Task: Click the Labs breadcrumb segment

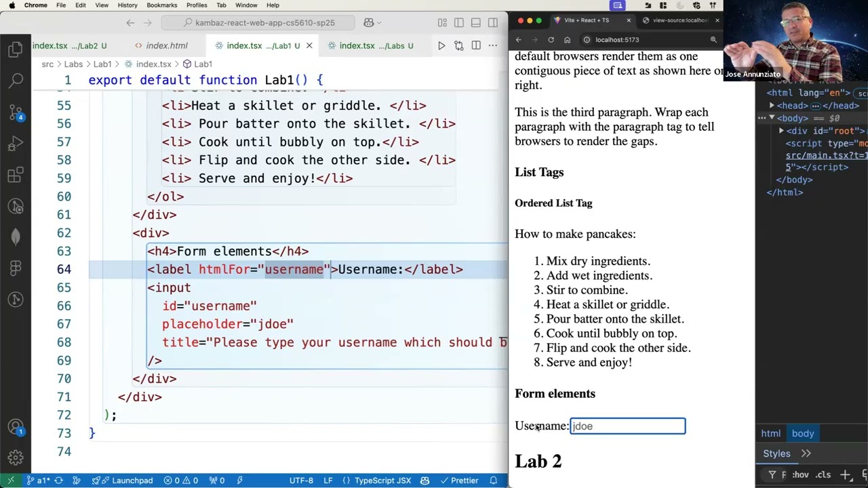Action: point(73,64)
